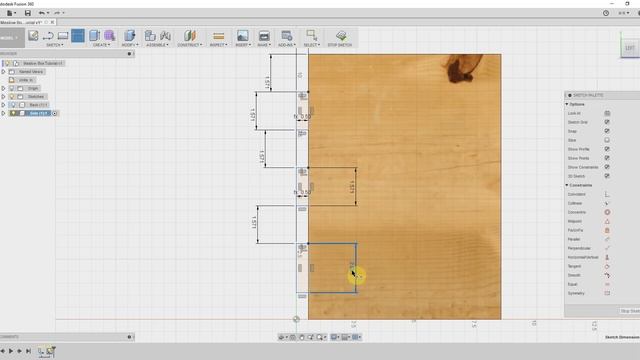Click the Left face of view cube

[x=630, y=48]
